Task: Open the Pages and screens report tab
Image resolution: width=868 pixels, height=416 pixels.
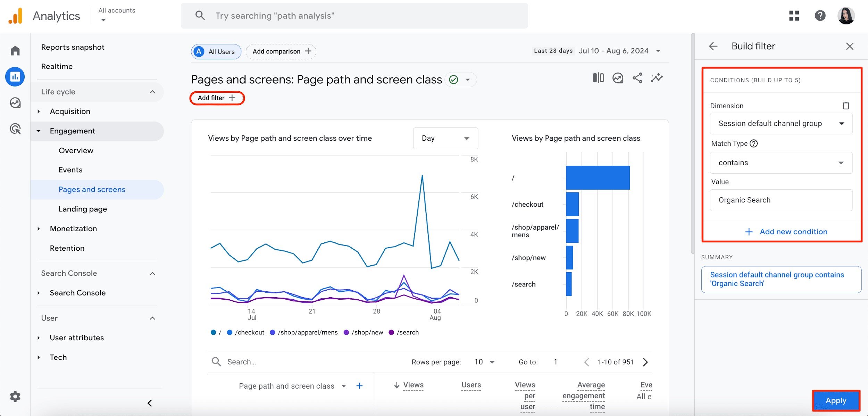Action: [x=92, y=189]
